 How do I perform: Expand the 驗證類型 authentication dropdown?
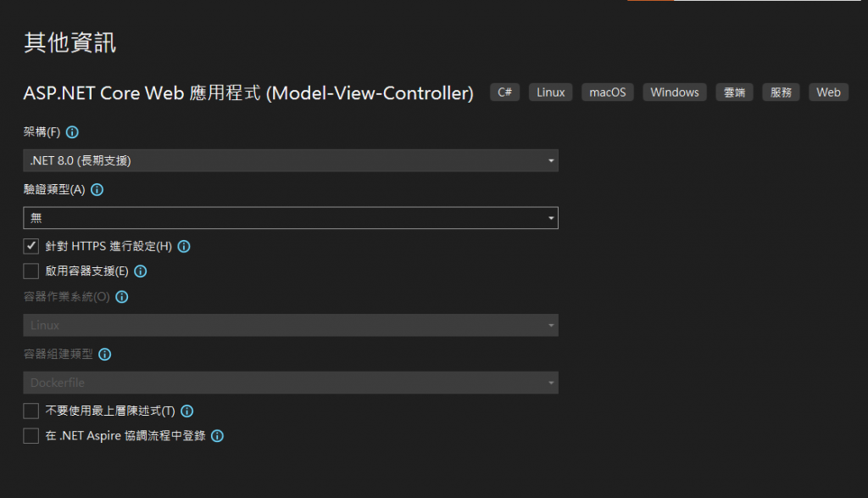[x=290, y=218]
